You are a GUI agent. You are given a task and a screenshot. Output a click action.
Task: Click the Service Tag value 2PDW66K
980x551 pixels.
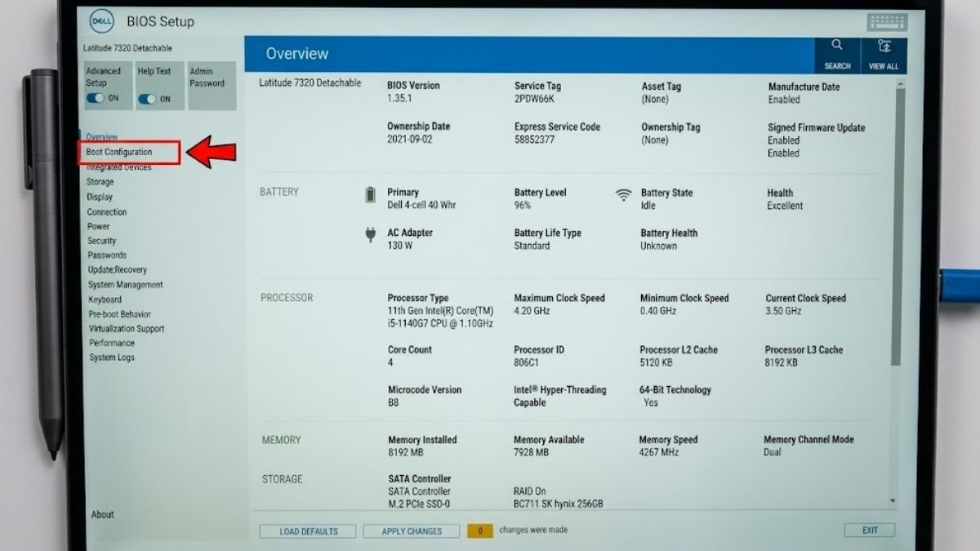coord(535,99)
